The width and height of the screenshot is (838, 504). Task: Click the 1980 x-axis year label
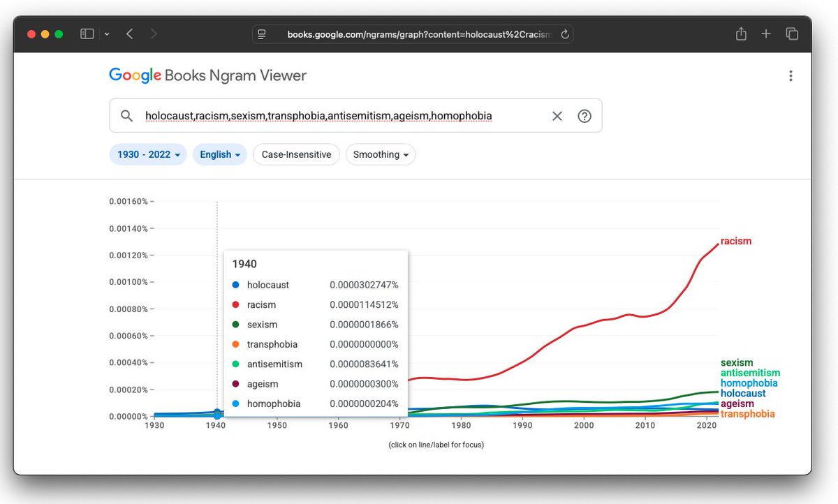coord(461,425)
